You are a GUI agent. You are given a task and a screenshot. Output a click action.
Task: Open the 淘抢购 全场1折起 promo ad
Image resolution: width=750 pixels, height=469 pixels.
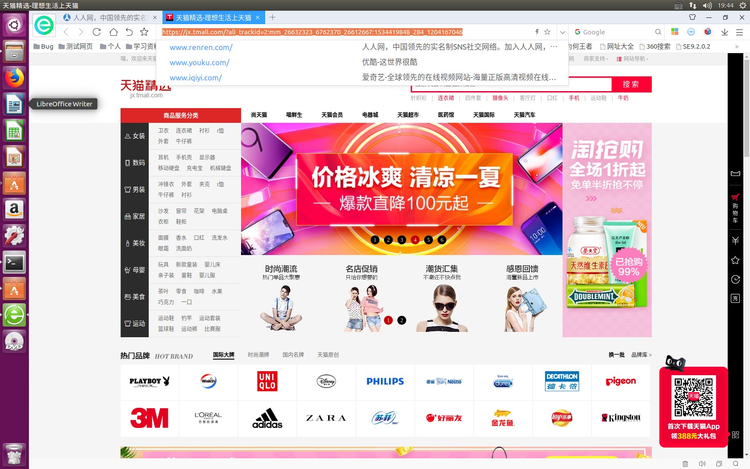click(x=607, y=229)
